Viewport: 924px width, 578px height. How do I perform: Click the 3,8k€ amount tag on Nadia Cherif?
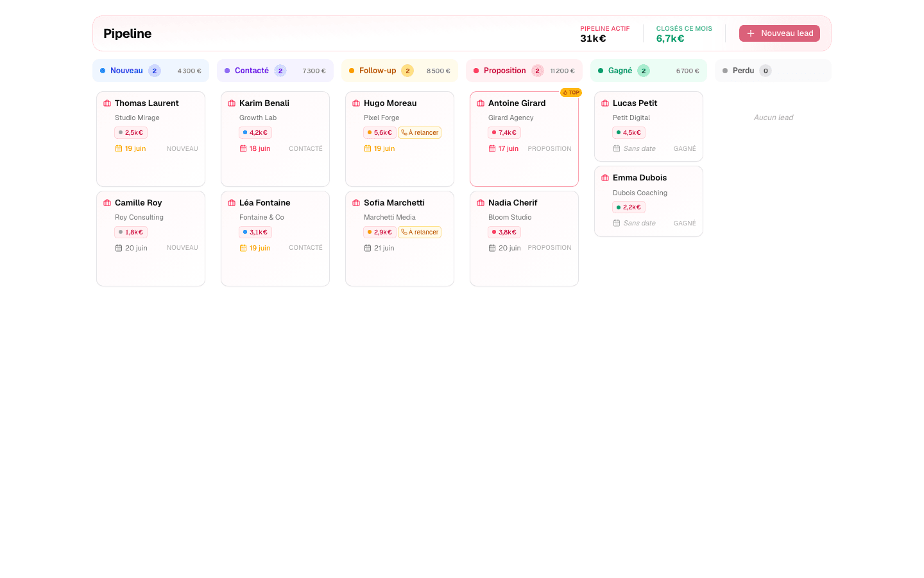[x=504, y=232]
